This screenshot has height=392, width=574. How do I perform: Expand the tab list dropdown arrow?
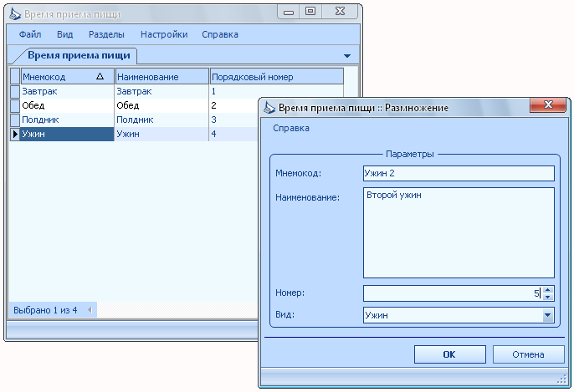347,56
